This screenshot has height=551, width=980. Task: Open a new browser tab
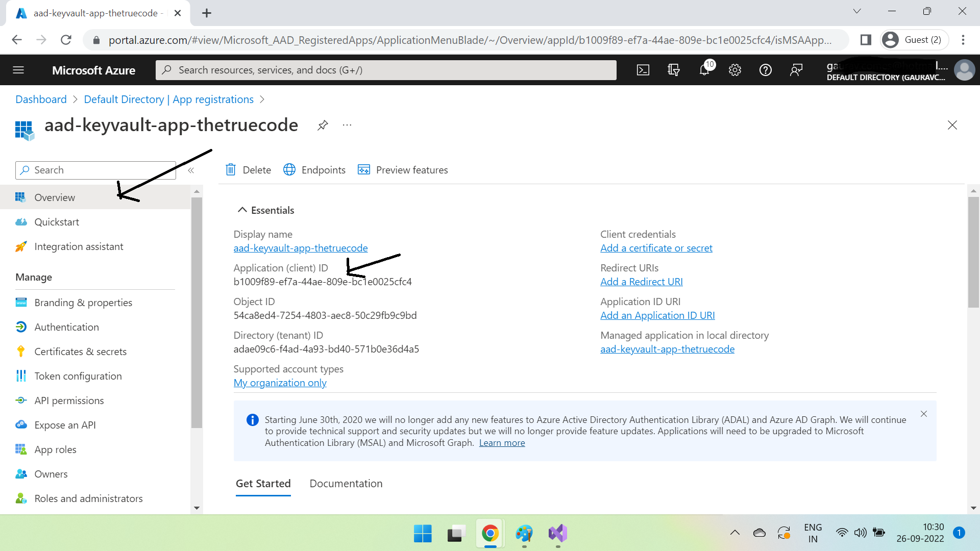[206, 13]
